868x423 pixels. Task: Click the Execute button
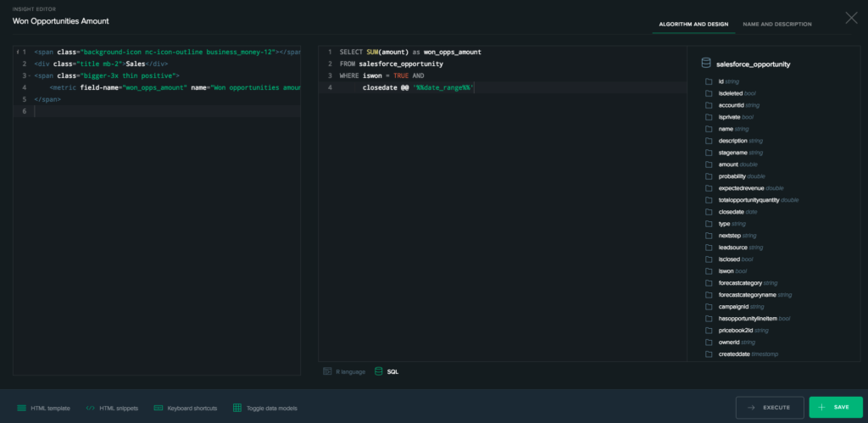[770, 408]
